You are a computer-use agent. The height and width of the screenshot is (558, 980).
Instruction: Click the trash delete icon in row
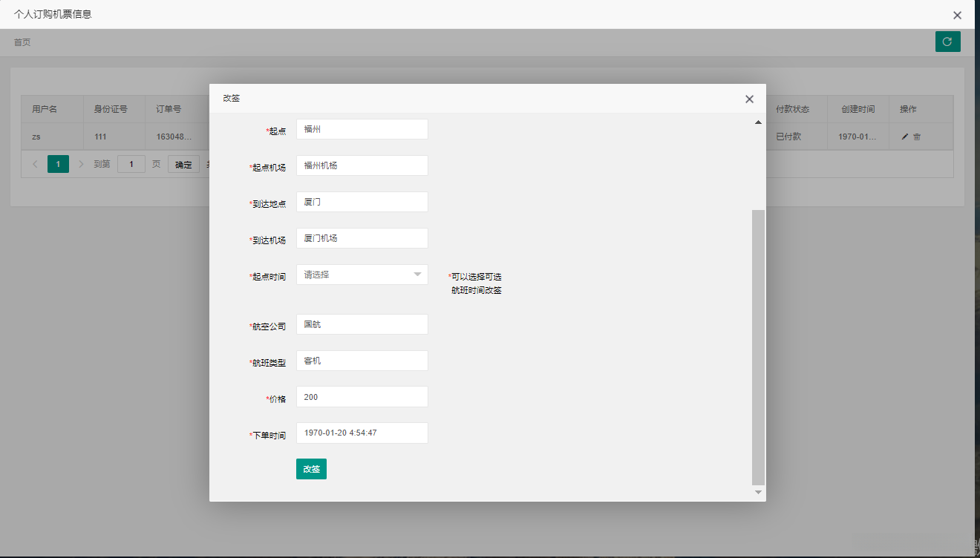(917, 137)
